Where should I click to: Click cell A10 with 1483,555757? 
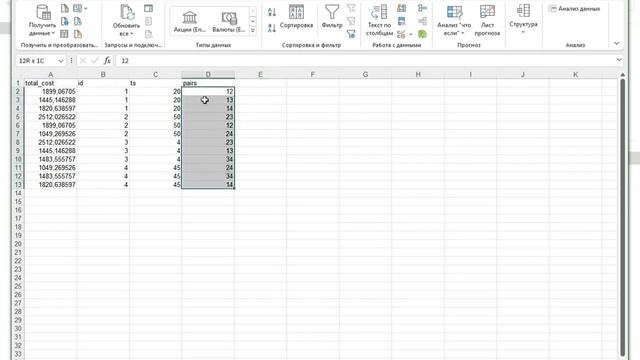[50, 159]
